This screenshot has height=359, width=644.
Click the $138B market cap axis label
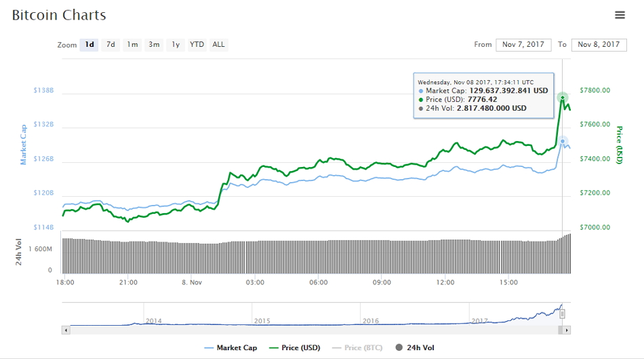(x=43, y=90)
